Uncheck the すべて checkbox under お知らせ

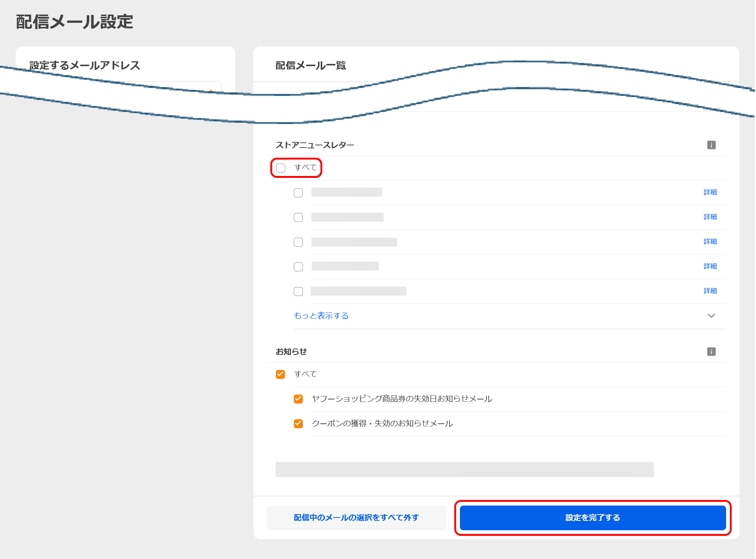(x=280, y=374)
